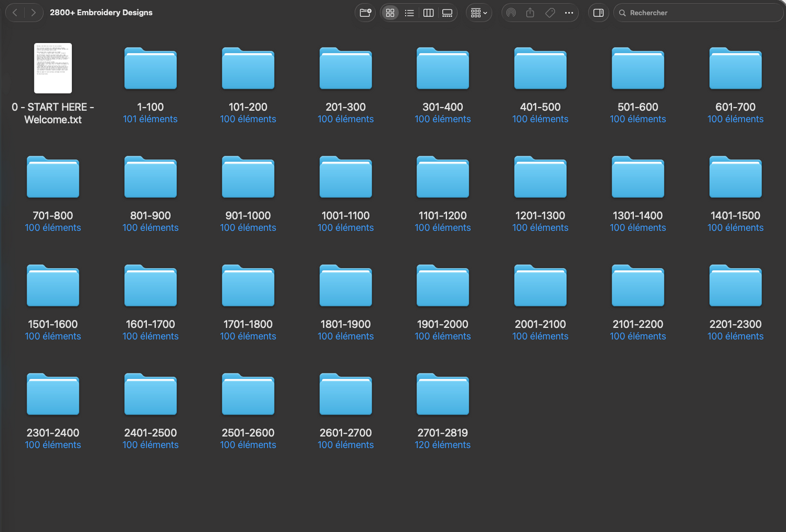Switch to gallery view
This screenshot has width=786, height=532.
coord(447,13)
